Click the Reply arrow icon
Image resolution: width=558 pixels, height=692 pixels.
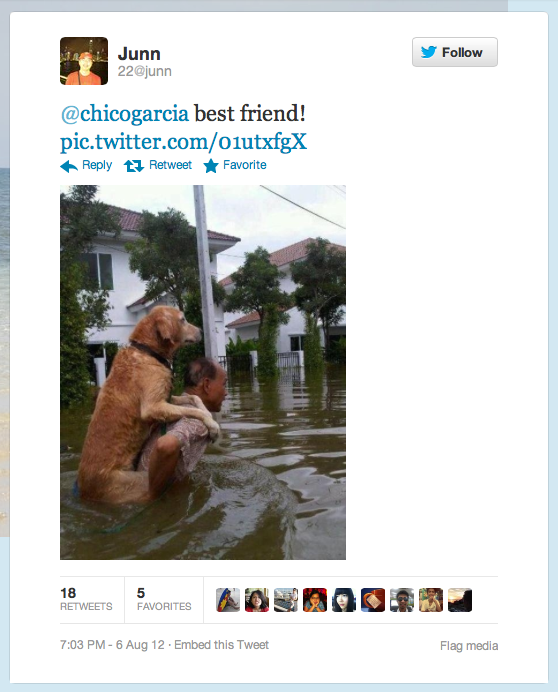(x=69, y=166)
